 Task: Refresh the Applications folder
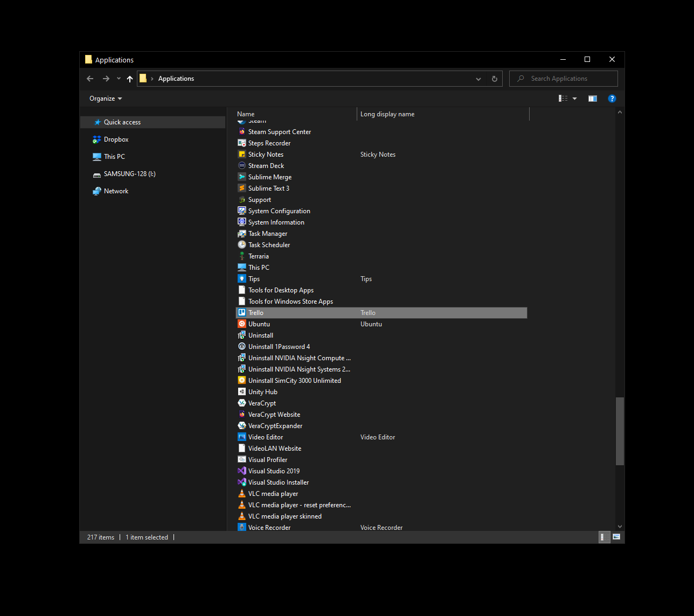coord(495,79)
